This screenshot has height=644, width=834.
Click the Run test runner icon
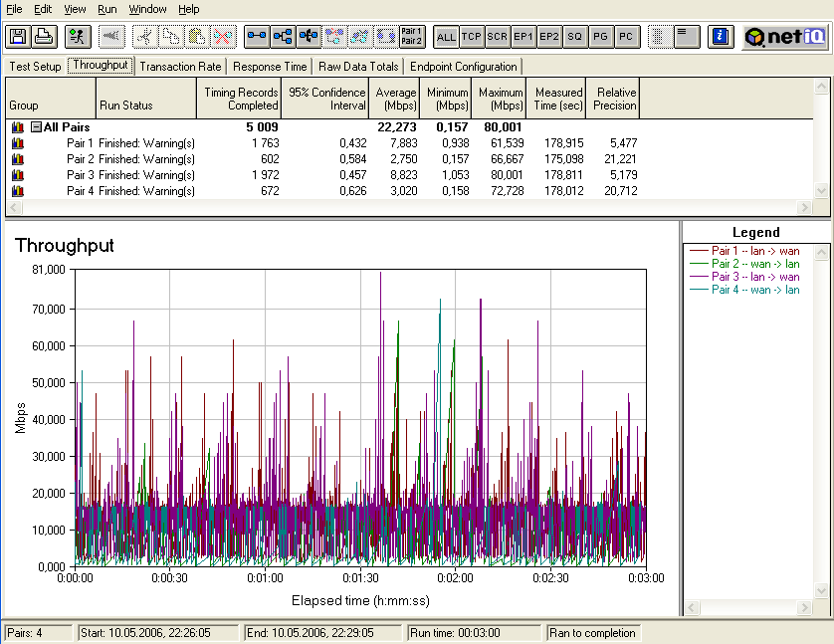pos(78,37)
